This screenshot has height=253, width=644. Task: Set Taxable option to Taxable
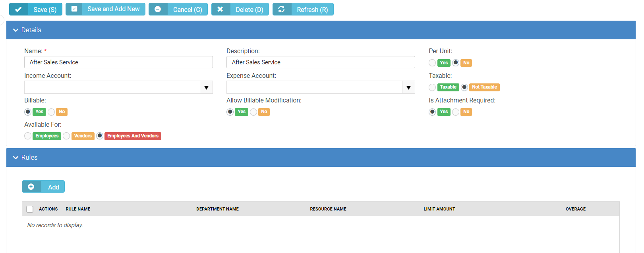[x=432, y=87]
